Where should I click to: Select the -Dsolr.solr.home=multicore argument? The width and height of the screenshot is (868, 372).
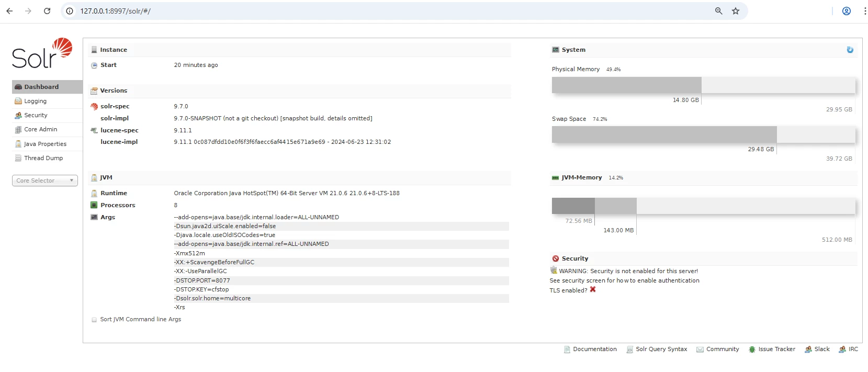[x=212, y=298]
